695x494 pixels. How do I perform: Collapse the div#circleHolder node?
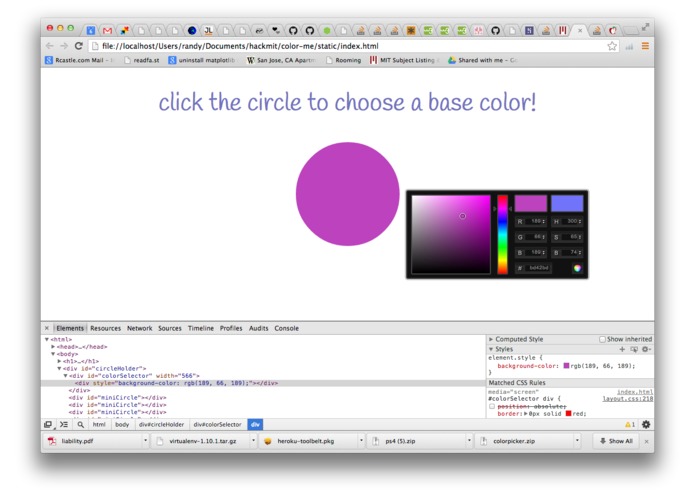tap(59, 369)
